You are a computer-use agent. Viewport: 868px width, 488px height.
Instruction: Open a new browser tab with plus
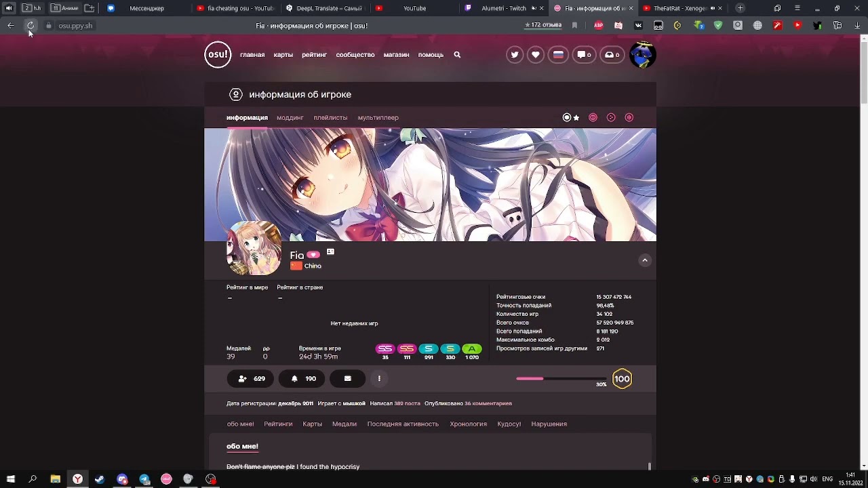pyautogui.click(x=740, y=8)
